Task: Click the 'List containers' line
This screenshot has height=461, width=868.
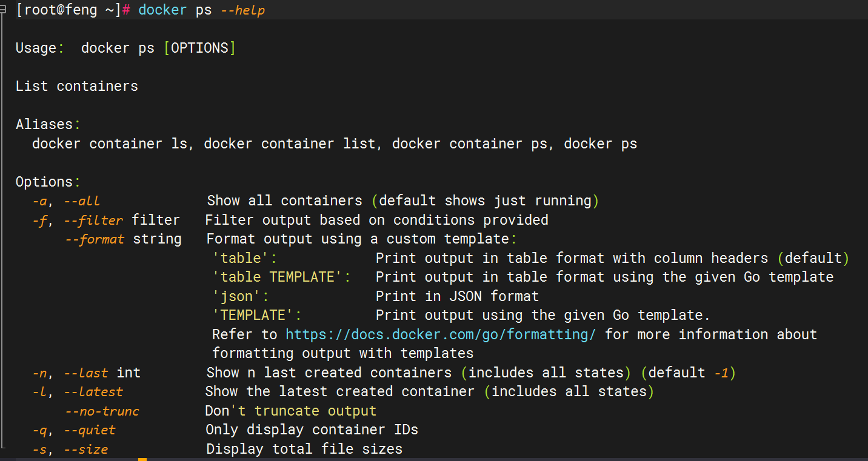Action: 77,86
